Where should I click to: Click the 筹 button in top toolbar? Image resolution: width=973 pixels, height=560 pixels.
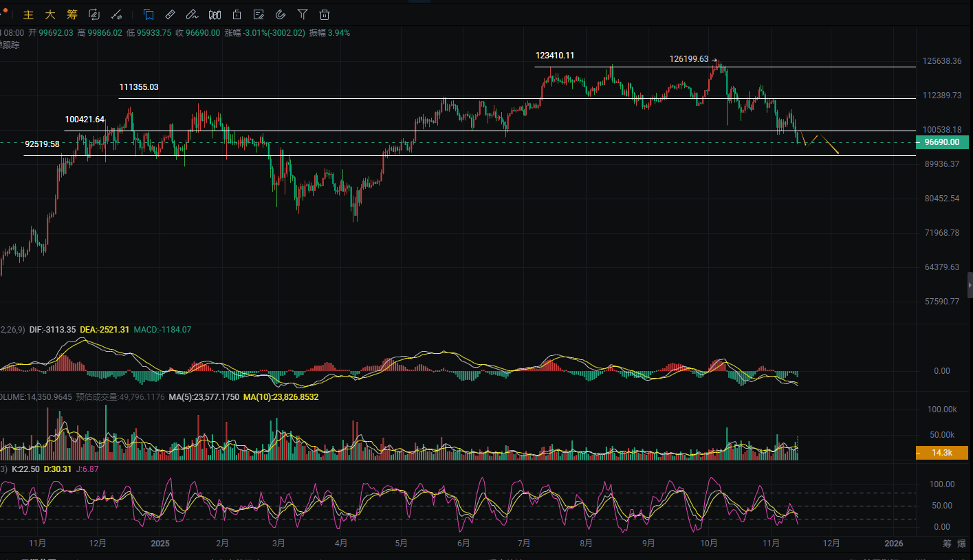tap(72, 14)
